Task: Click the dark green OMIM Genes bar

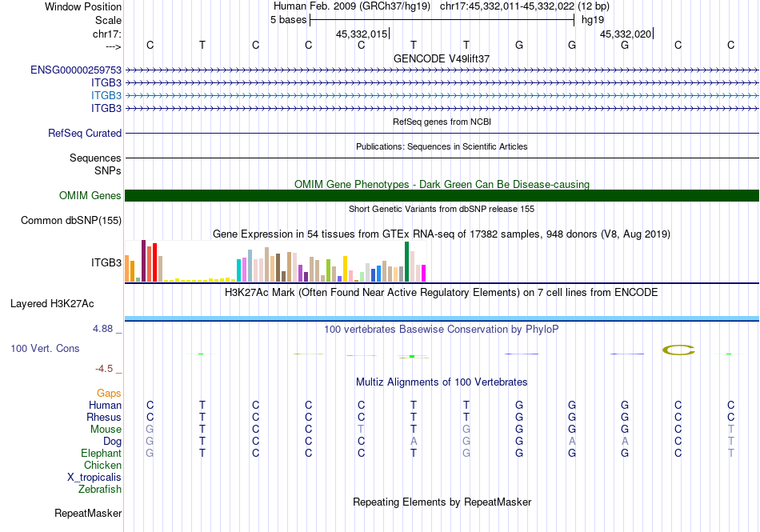Action: [442, 195]
